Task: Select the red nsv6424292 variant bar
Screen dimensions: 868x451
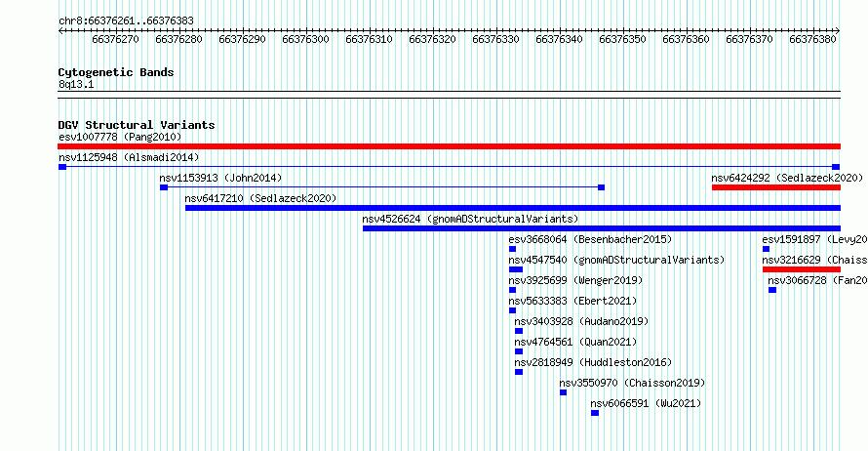Action: tap(776, 187)
